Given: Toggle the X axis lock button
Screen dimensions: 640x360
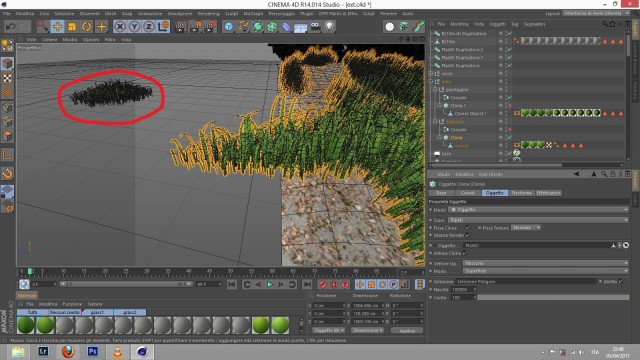Looking at the screenshot, I should point(120,27).
